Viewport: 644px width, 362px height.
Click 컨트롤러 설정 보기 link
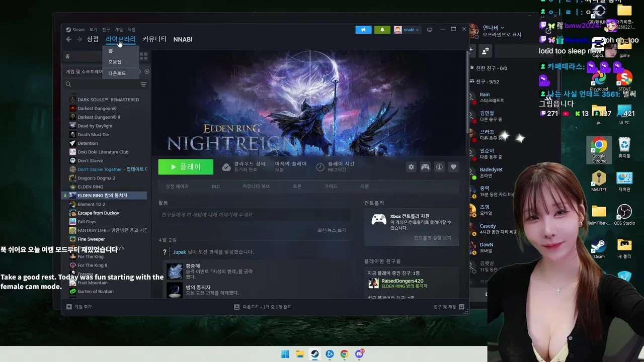(x=433, y=238)
